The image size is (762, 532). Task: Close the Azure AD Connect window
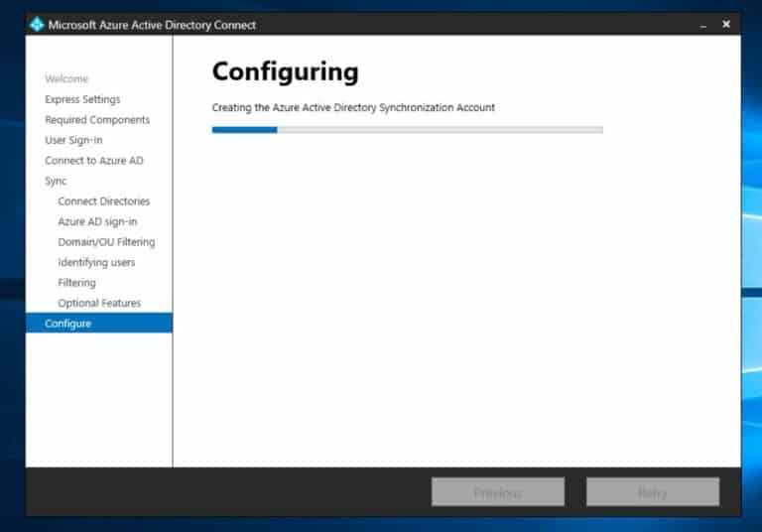(x=726, y=24)
